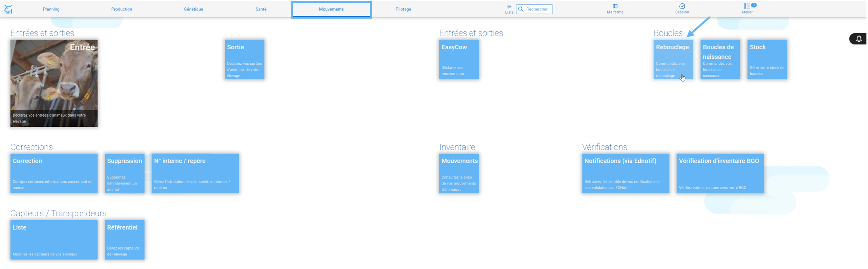
Task: Open the Liste view icon
Action: pos(509,7)
